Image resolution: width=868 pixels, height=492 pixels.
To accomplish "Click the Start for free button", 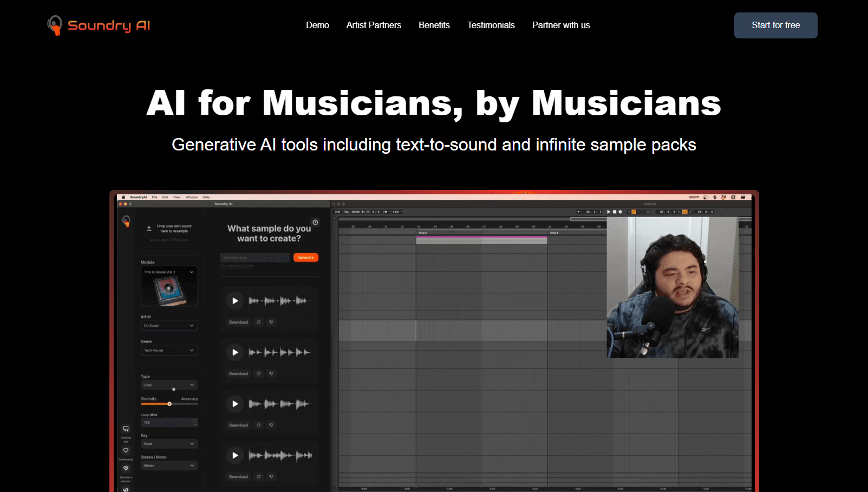I will pos(775,25).
